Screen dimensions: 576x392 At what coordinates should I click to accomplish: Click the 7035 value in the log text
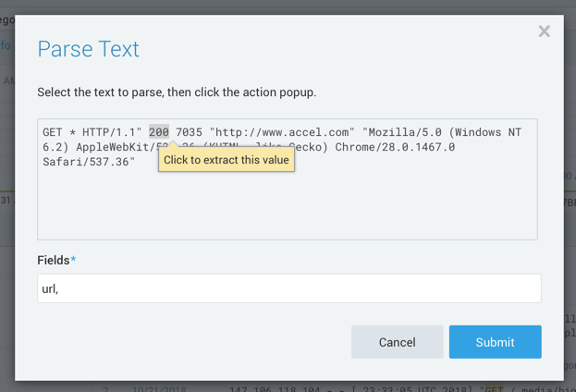tap(189, 132)
